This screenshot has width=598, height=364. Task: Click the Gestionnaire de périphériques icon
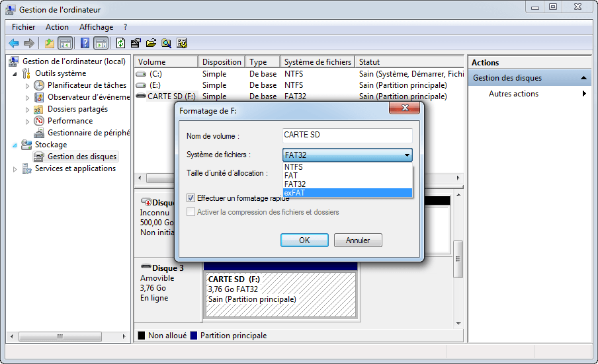pos(39,133)
